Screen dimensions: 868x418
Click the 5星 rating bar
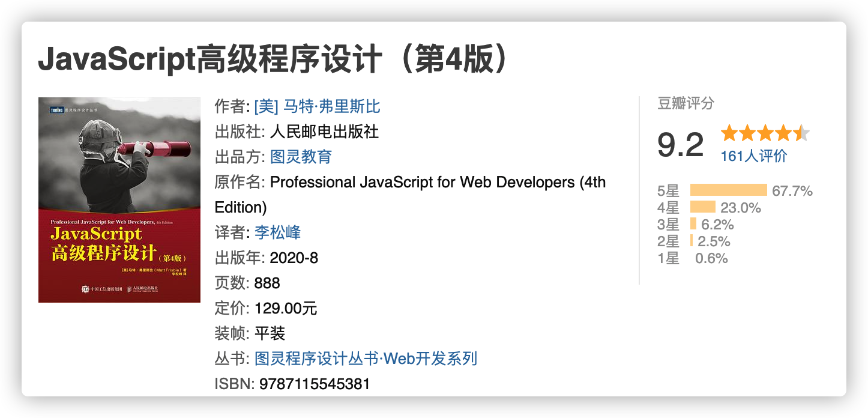pos(729,190)
